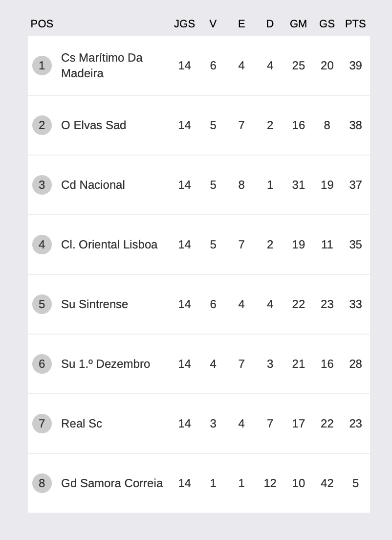Open Gd Samora Correia team

(112, 483)
